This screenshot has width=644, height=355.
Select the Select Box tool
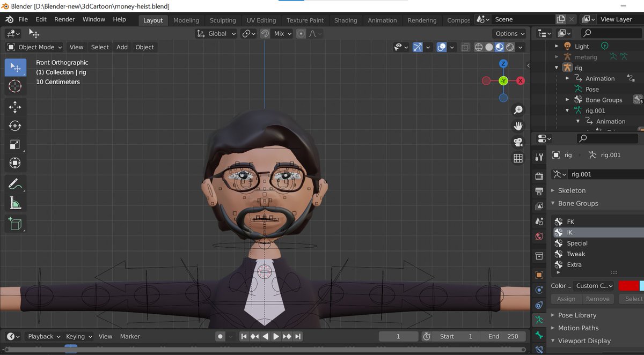[x=15, y=68]
